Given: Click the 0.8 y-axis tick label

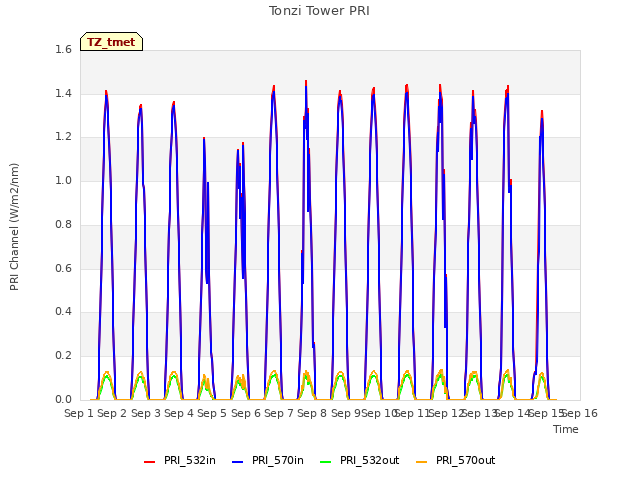Looking at the screenshot, I should pyautogui.click(x=63, y=224).
